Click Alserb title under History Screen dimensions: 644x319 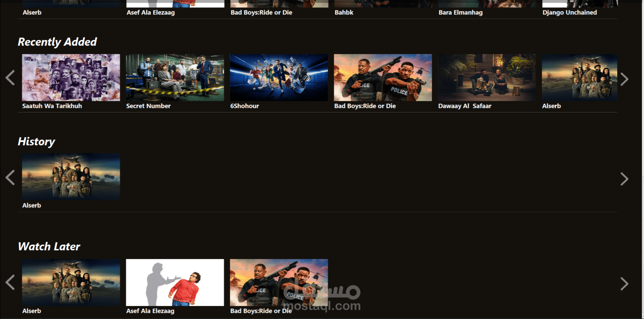(x=32, y=206)
